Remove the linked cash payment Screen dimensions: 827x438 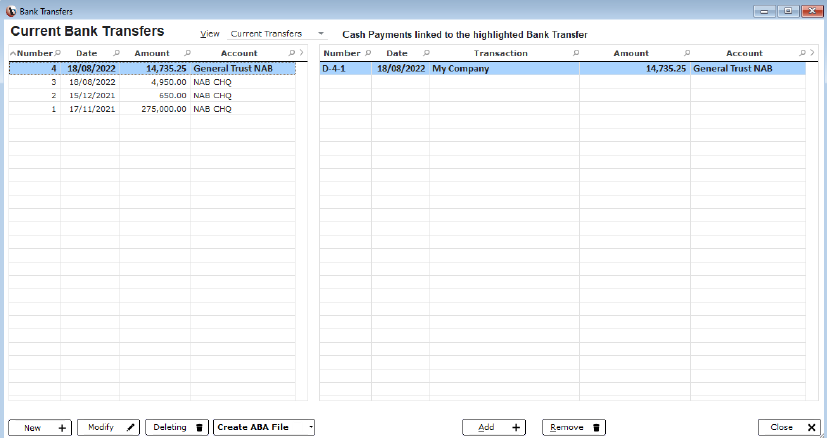574,427
